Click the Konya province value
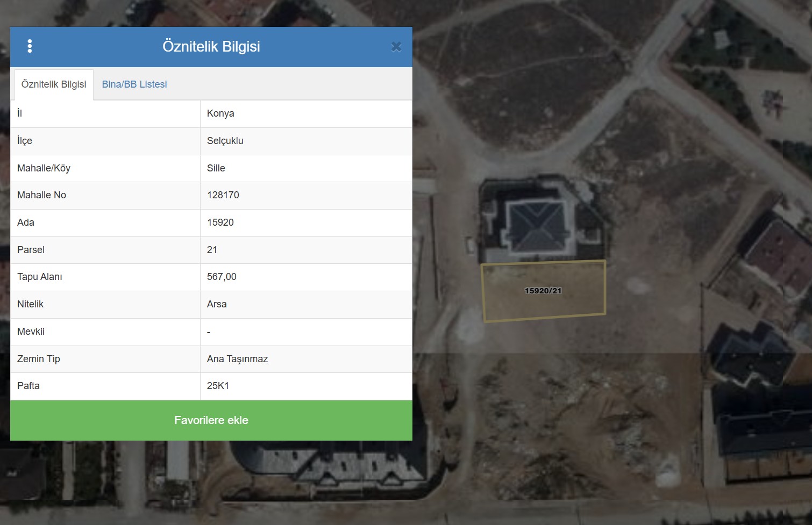 pos(220,113)
